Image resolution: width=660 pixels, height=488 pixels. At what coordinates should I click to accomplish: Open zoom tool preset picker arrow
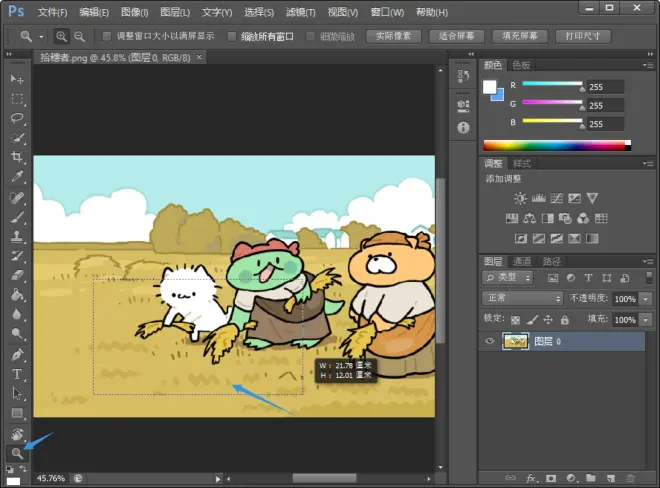41,37
